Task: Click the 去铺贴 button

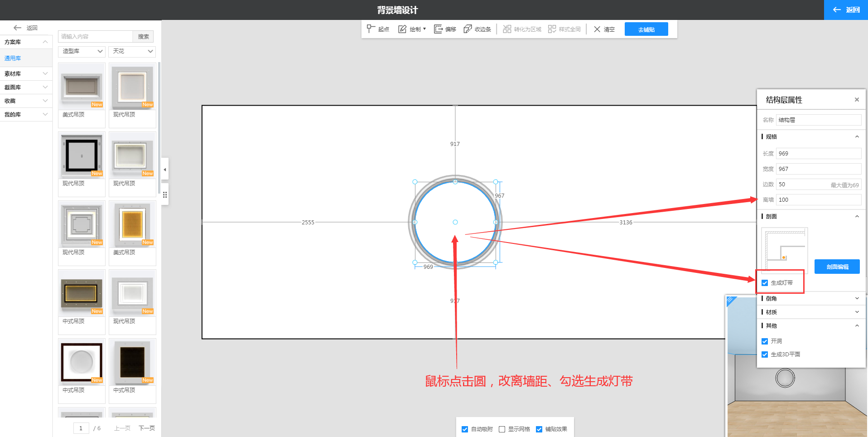Action: (646, 29)
